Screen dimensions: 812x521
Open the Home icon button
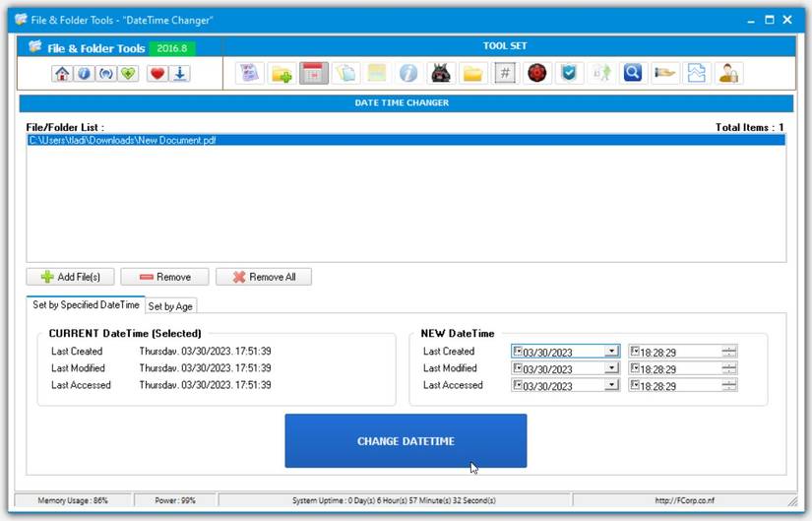click(x=62, y=74)
